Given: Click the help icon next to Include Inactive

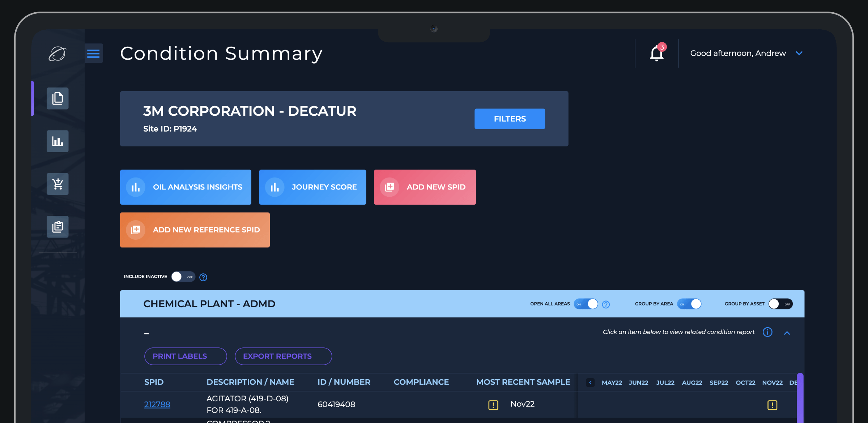Looking at the screenshot, I should tap(203, 277).
